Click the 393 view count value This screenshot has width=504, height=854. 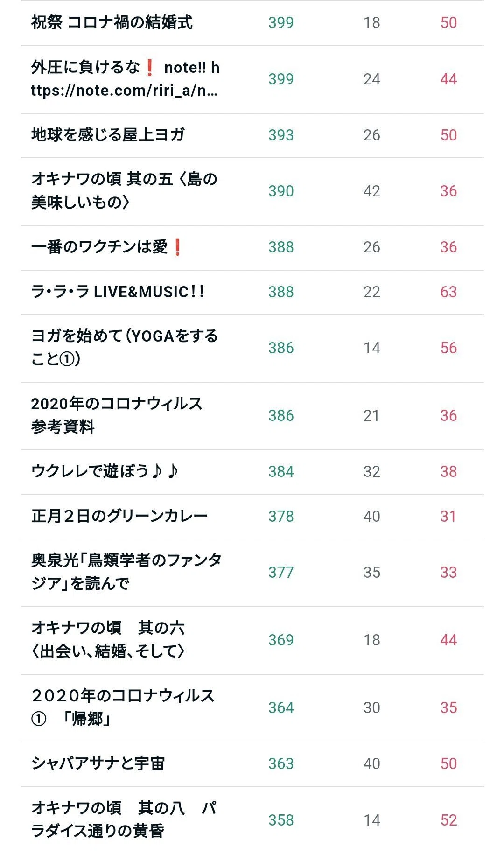[x=281, y=135]
